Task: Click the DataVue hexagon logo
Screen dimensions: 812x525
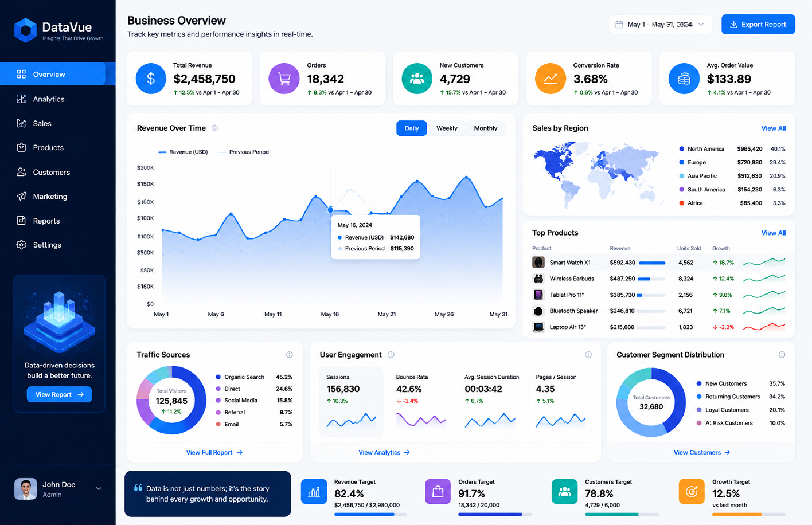Action: (25, 30)
